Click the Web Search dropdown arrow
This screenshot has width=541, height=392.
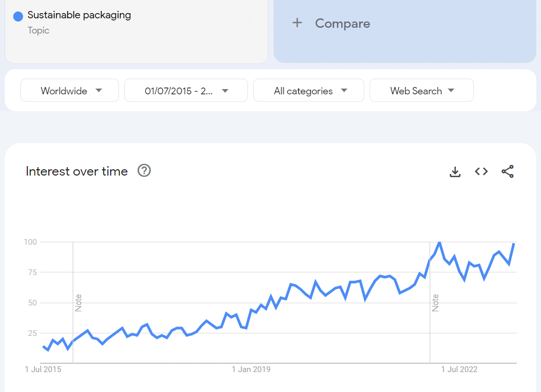[451, 91]
